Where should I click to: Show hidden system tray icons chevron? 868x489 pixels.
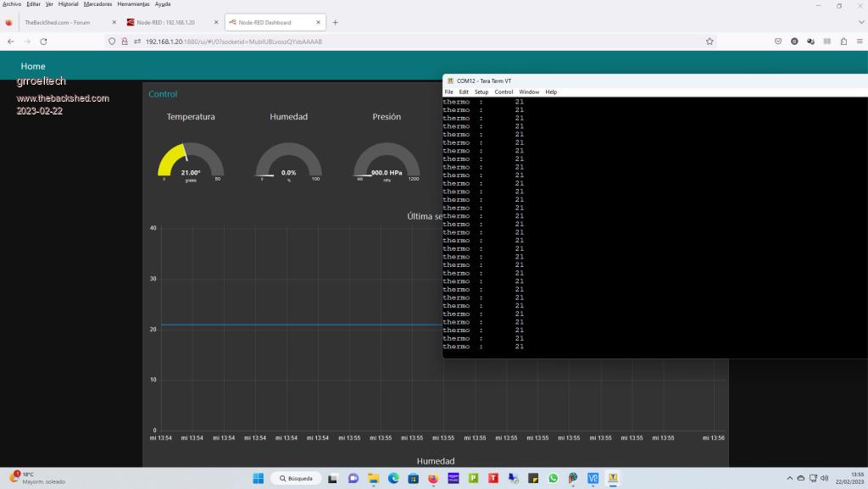790,478
